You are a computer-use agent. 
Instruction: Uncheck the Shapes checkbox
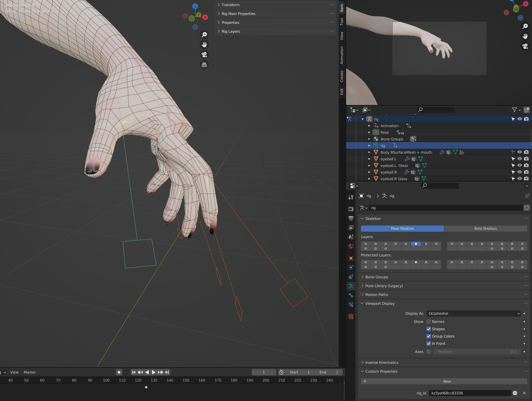429,329
